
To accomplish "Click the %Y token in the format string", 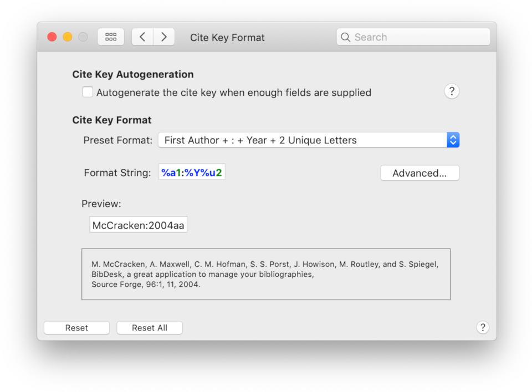I will tap(192, 172).
